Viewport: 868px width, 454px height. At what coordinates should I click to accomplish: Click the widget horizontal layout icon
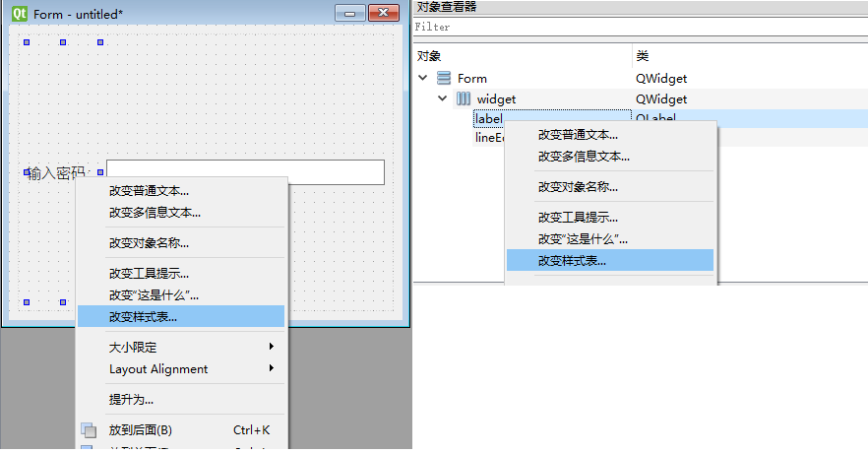tap(464, 99)
